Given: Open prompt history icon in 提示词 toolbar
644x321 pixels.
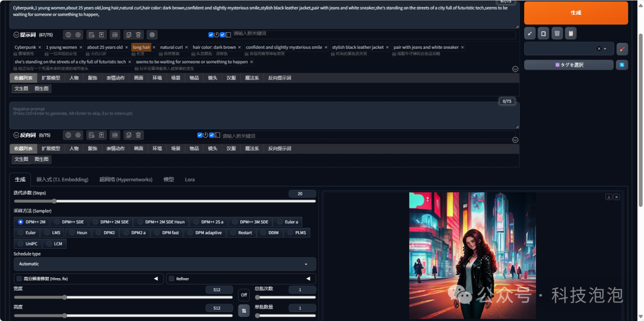Looking at the screenshot, I should coord(92,35).
